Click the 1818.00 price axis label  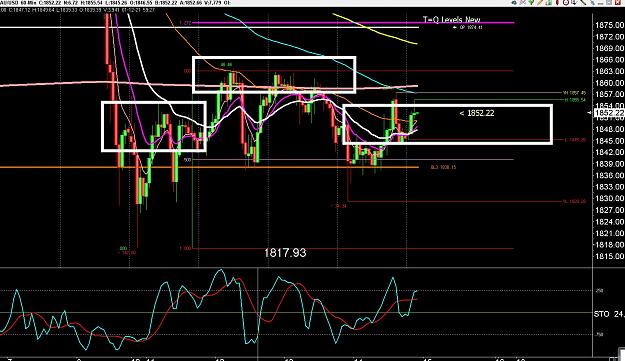point(609,245)
